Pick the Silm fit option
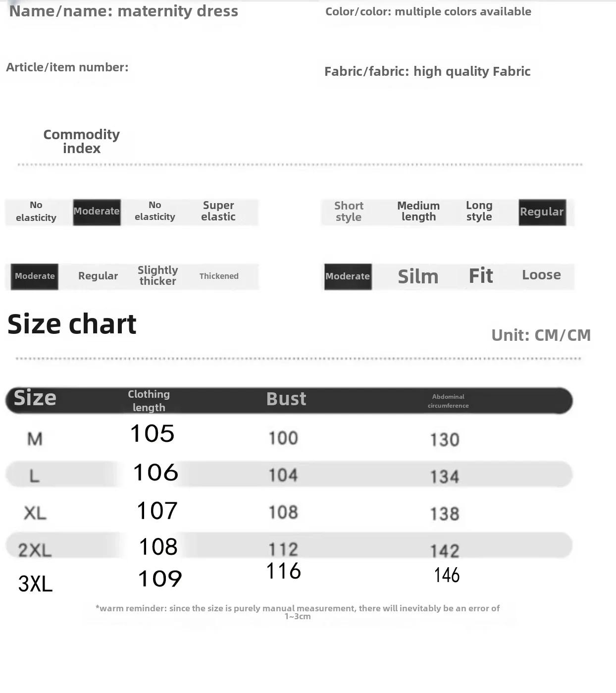The height and width of the screenshot is (693, 616). point(418,276)
